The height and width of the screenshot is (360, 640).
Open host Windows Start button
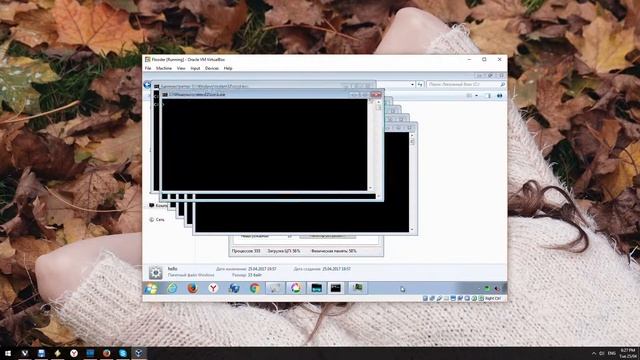coord(8,353)
